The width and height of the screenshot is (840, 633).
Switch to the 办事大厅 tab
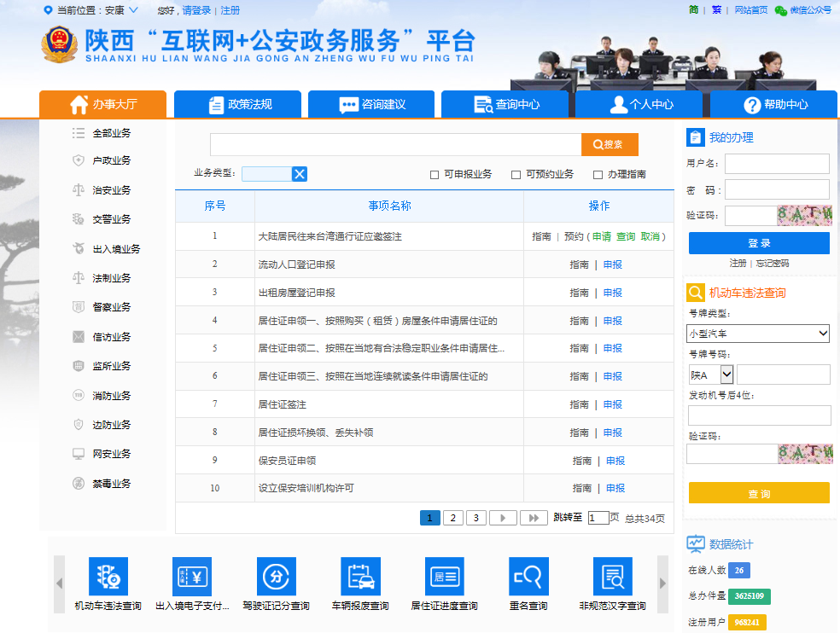pos(102,104)
